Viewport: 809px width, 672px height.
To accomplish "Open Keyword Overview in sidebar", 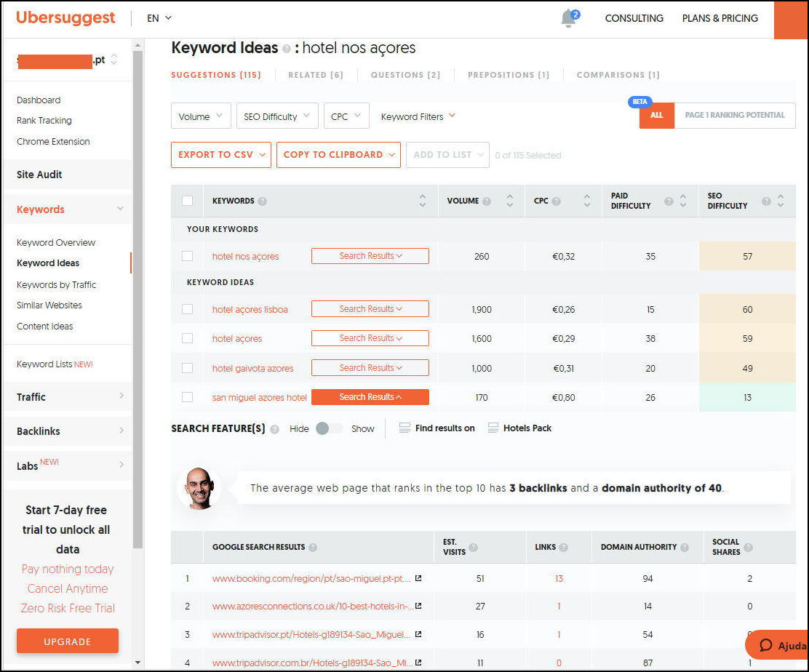I will click(56, 242).
